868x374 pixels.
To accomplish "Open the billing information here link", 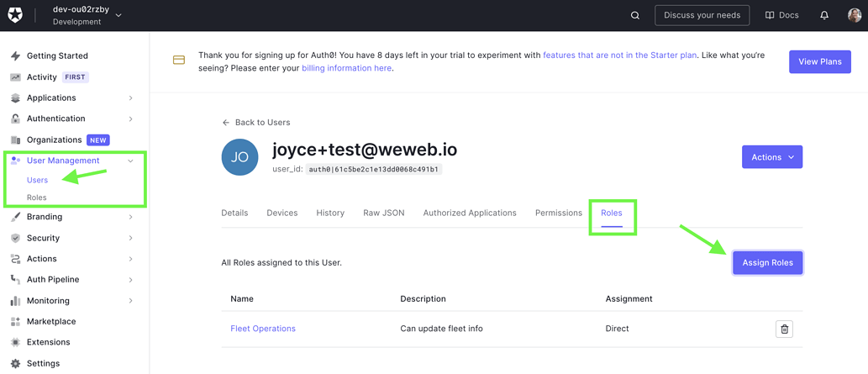I will pyautogui.click(x=346, y=68).
